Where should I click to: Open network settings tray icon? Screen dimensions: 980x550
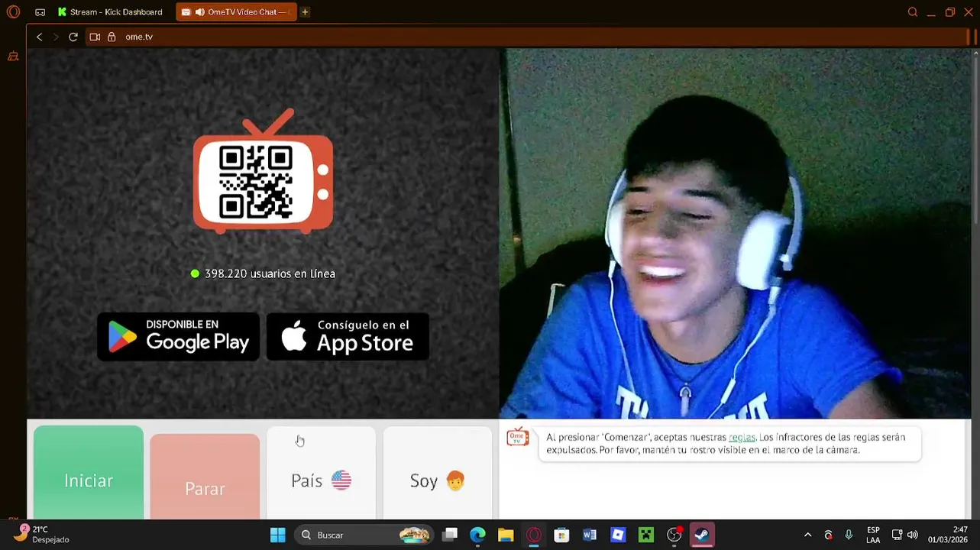[897, 535]
